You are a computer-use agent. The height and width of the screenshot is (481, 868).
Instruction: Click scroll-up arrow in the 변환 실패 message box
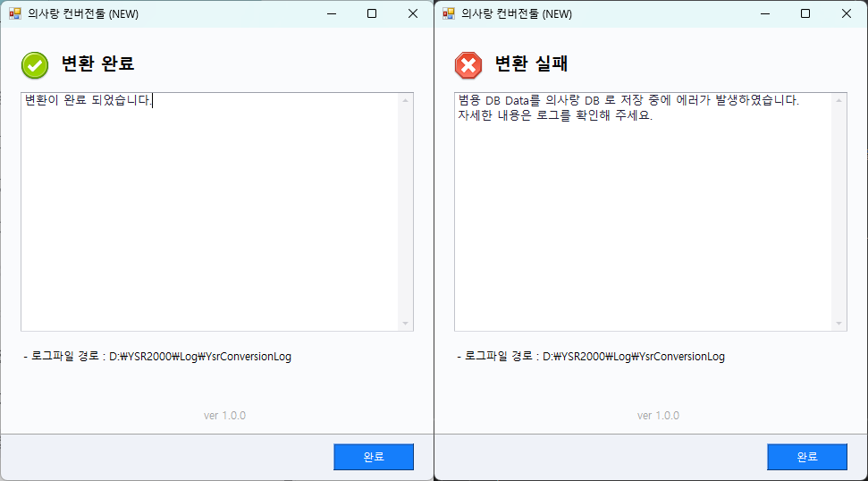[839, 100]
